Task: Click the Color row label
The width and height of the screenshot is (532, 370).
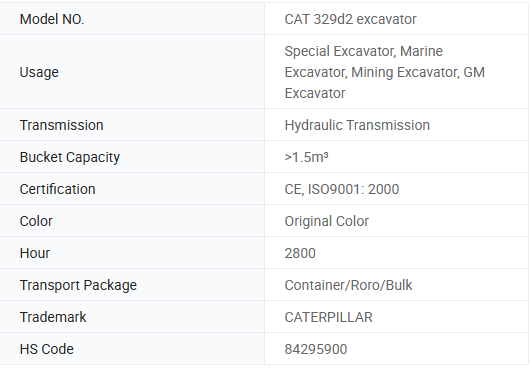Action: 36,221
